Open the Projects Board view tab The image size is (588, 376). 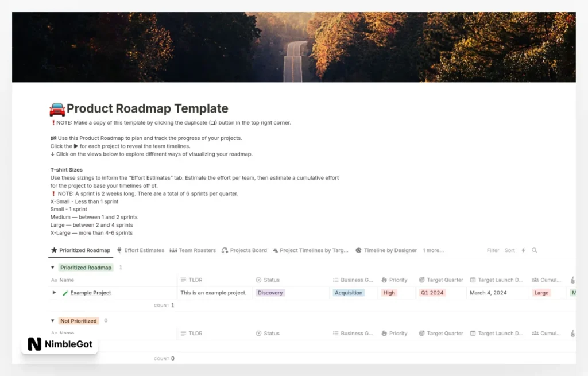tap(244, 250)
